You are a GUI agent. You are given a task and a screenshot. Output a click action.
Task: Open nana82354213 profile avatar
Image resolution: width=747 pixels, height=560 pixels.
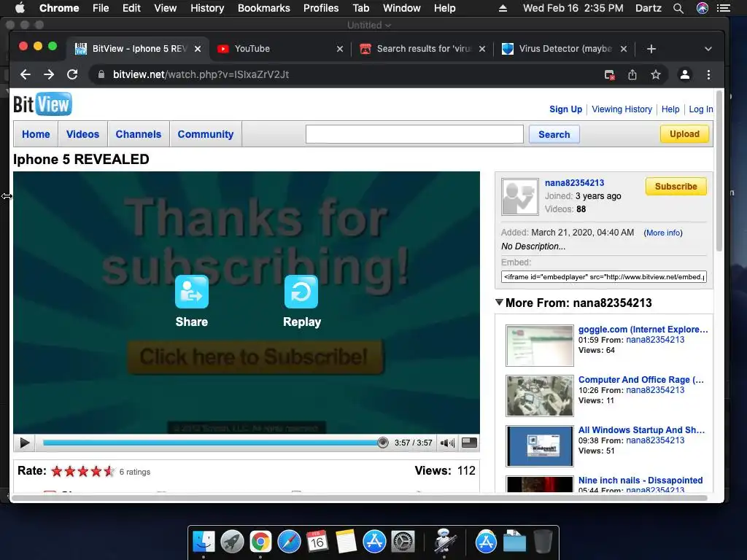519,197
